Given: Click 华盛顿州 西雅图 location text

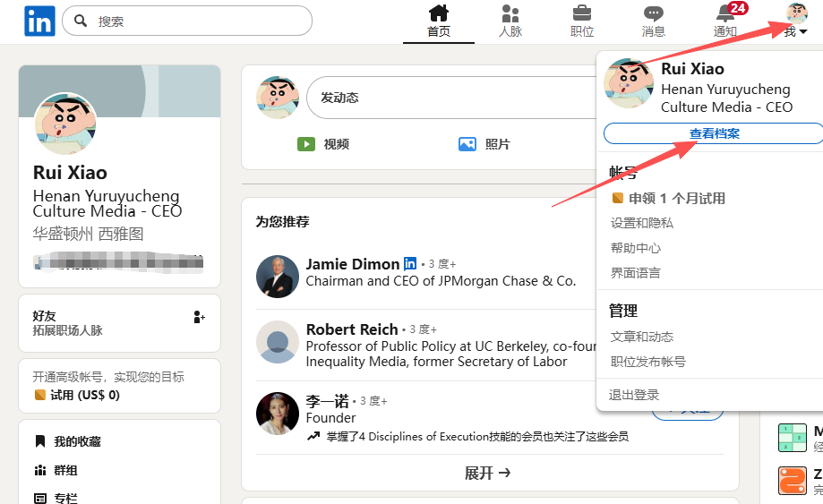Looking at the screenshot, I should click(x=88, y=234).
